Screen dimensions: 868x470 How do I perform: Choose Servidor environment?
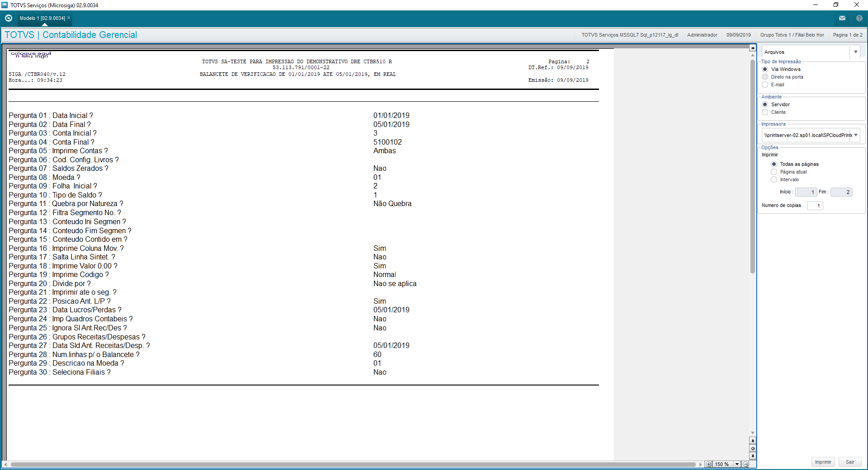click(x=765, y=104)
